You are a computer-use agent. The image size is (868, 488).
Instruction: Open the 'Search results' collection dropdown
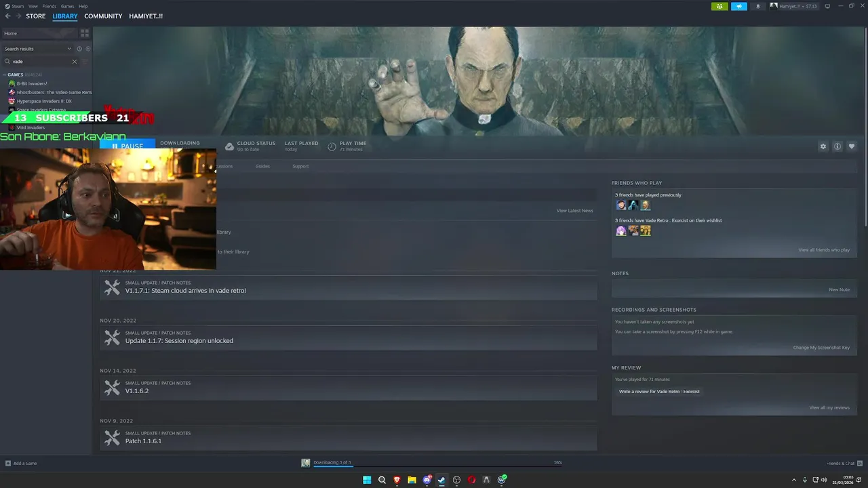pyautogui.click(x=37, y=49)
